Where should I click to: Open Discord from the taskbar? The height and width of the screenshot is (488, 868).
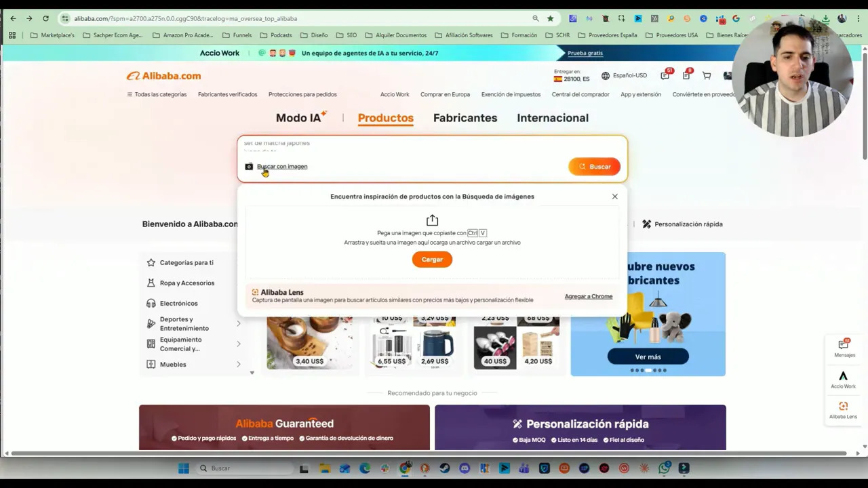point(465,468)
